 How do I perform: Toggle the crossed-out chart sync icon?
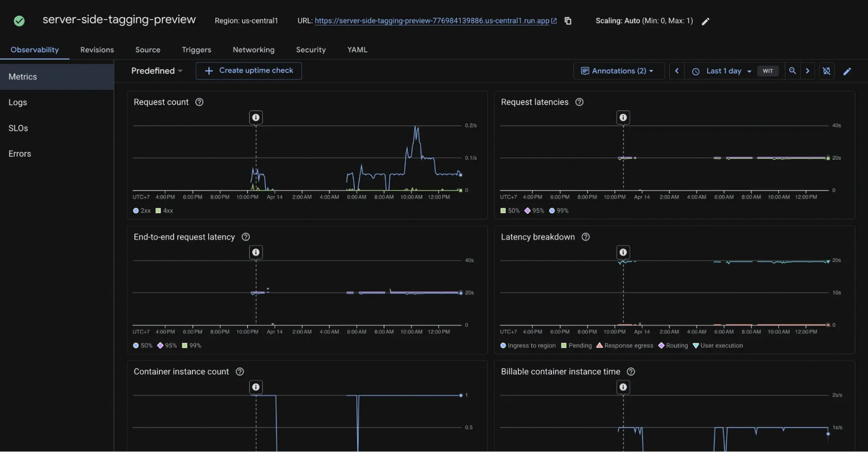827,71
